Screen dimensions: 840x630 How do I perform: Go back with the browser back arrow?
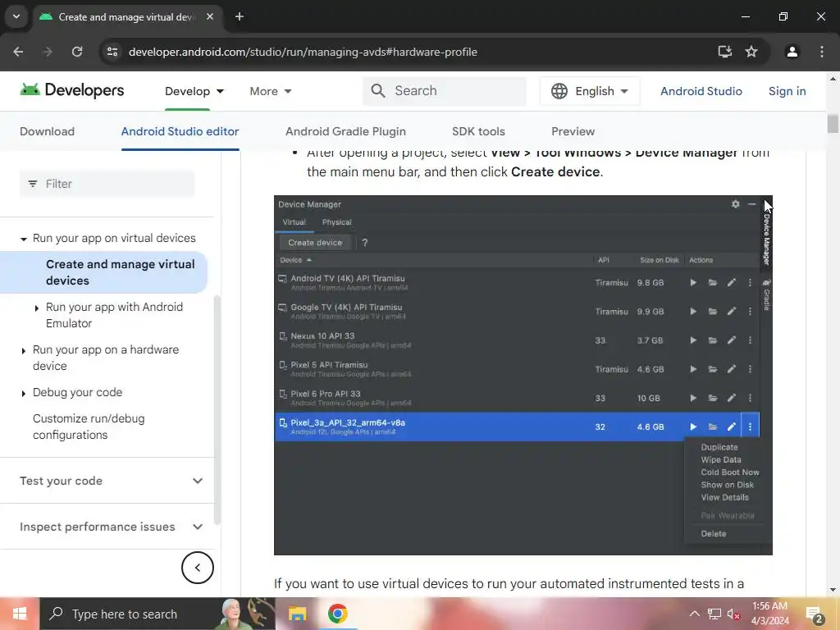(x=18, y=52)
